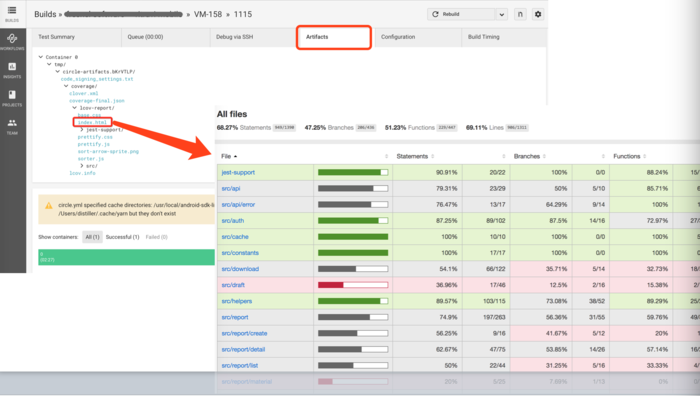The width and height of the screenshot is (700, 396).
Task: Expand the src/ folder in the tree
Action: tap(82, 166)
